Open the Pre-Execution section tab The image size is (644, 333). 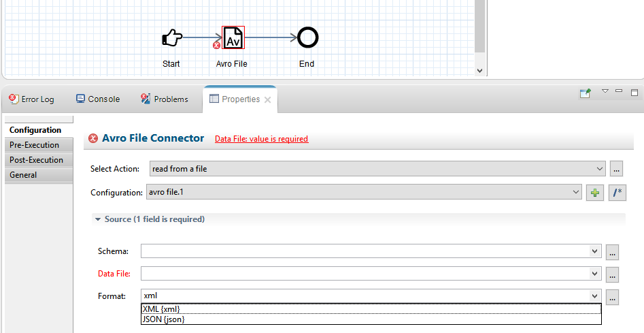pyautogui.click(x=39, y=145)
